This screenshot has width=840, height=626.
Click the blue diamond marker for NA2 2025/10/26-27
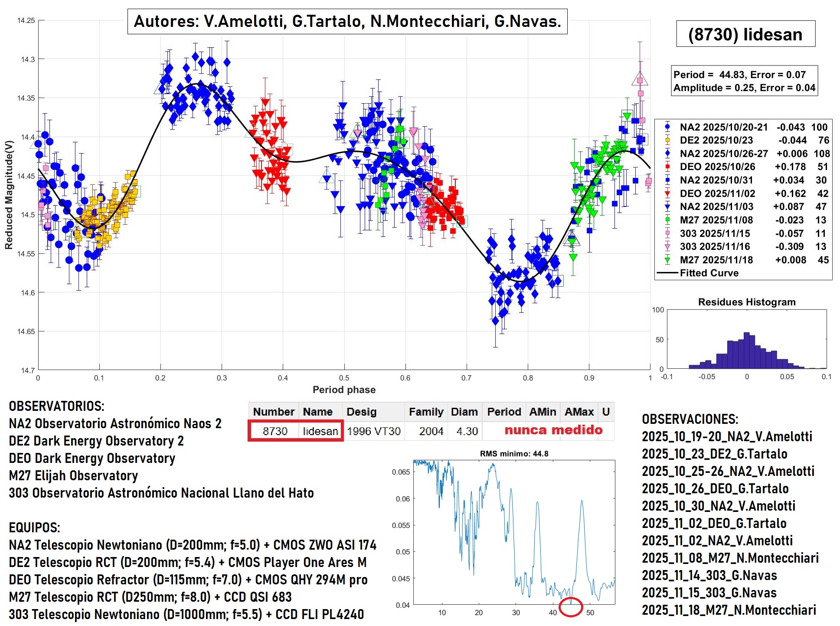click(x=667, y=154)
